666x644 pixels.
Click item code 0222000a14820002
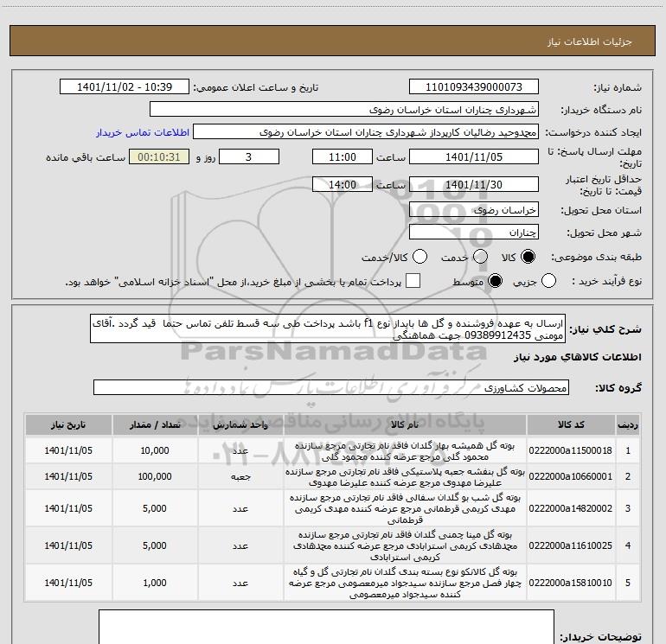point(571,508)
